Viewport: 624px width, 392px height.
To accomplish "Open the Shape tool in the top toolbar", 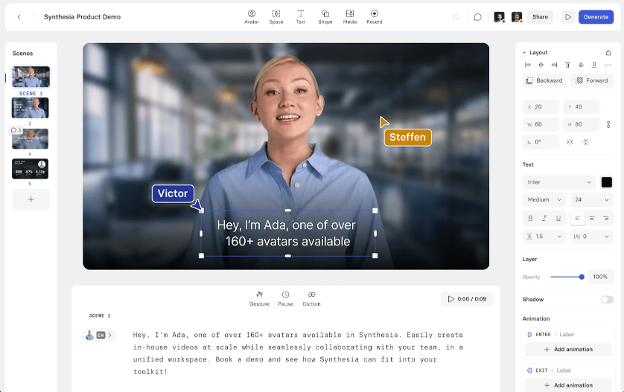I will (325, 17).
